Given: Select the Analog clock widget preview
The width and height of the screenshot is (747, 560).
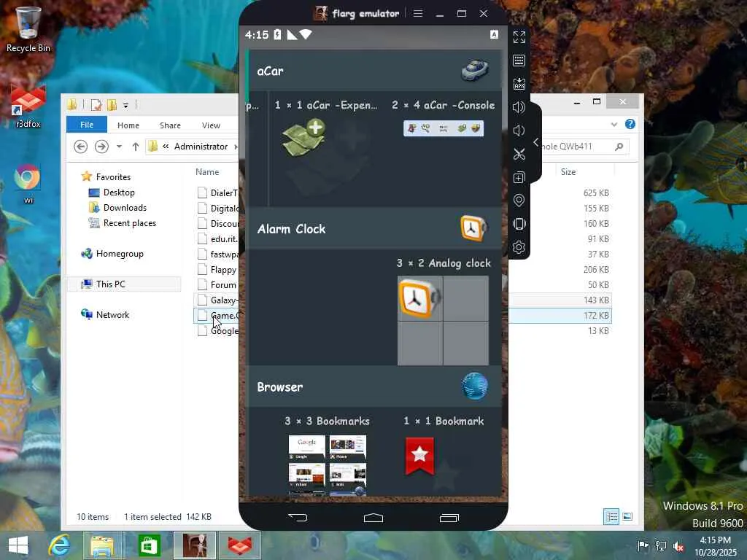Looking at the screenshot, I should (443, 321).
